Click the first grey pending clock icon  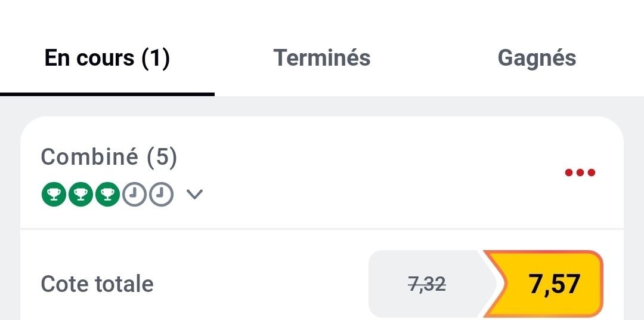[x=134, y=194]
